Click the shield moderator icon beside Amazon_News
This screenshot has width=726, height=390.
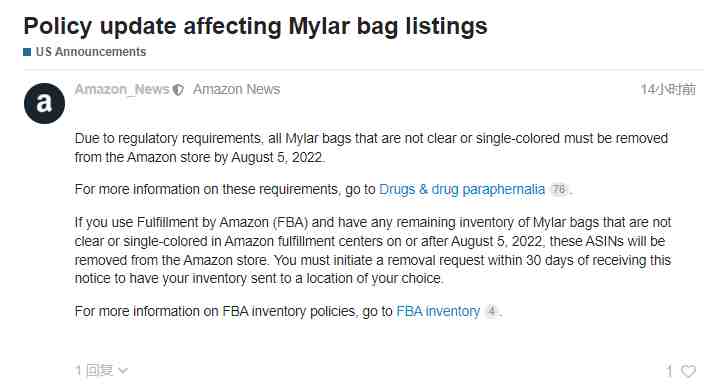178,89
